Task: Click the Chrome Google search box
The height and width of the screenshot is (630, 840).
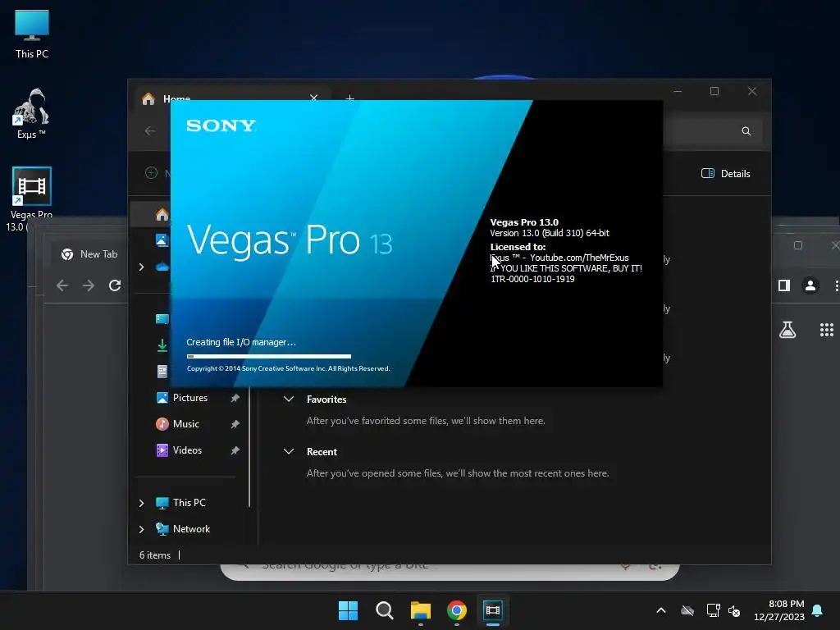Action: [x=450, y=571]
